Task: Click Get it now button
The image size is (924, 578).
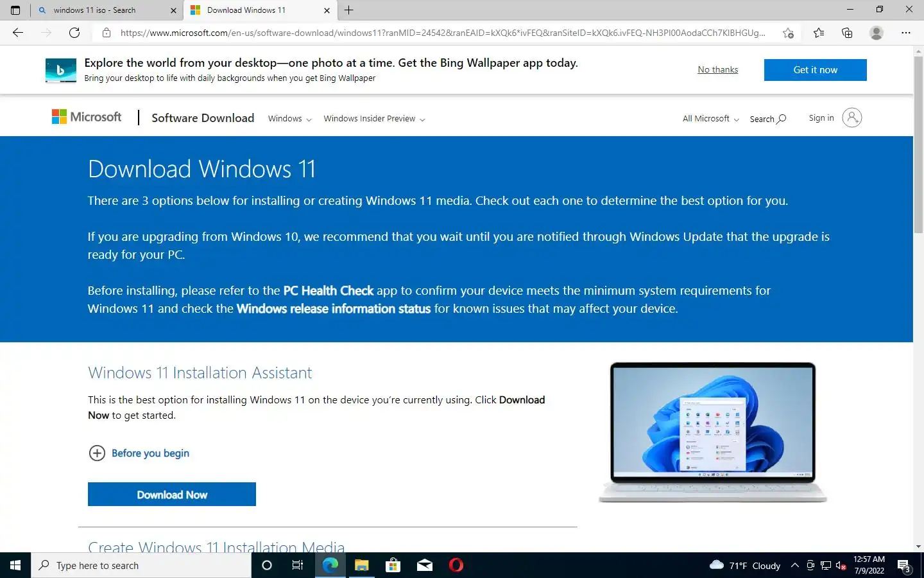Action: tap(815, 70)
